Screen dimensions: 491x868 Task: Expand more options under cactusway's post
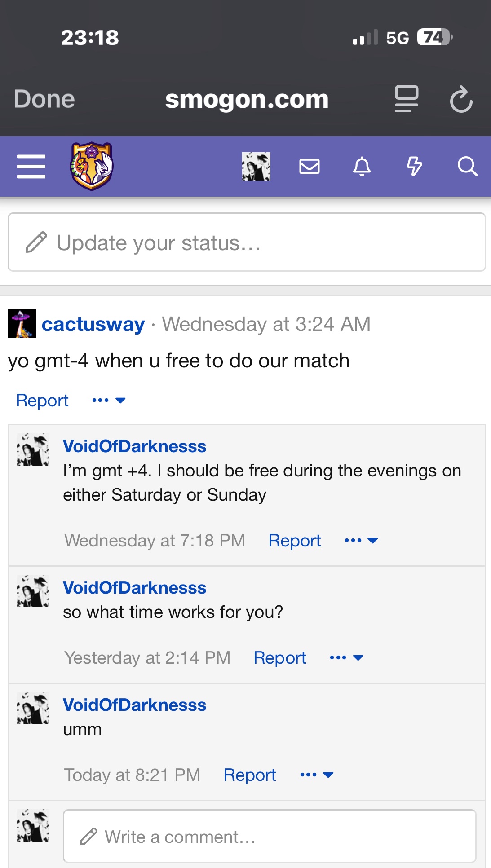coord(109,400)
